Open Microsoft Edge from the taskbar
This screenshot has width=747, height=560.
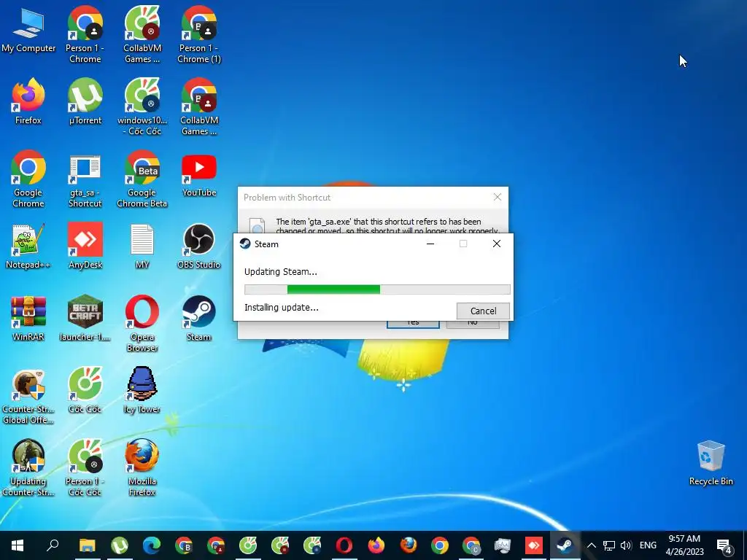pos(152,545)
